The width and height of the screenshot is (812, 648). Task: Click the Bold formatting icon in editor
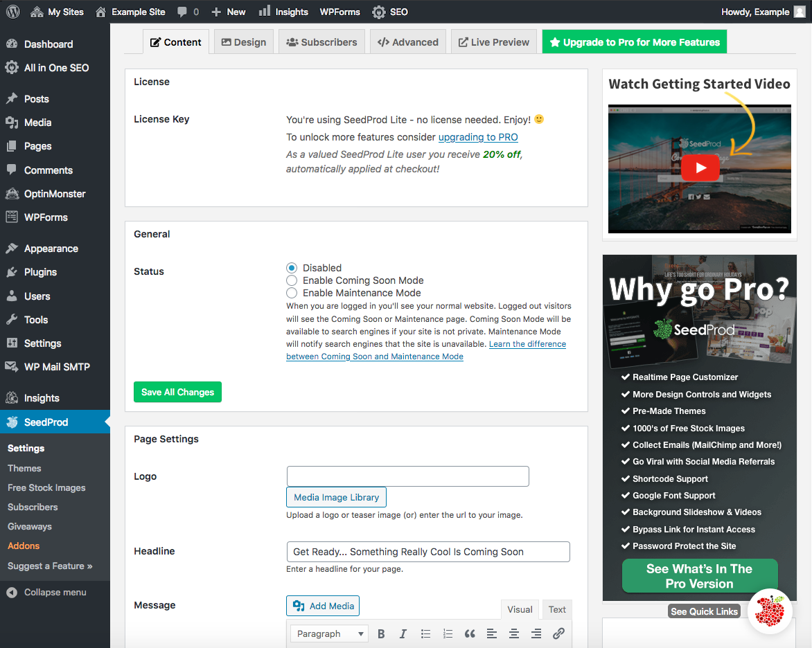(x=381, y=633)
